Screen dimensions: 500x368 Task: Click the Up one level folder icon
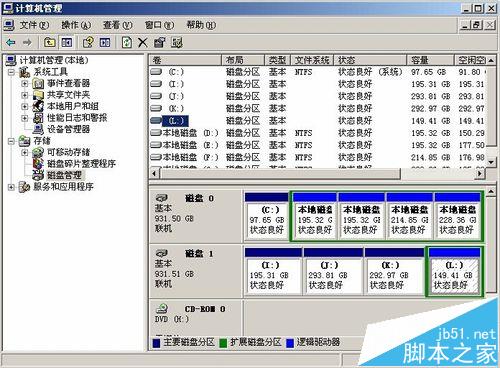coord(50,42)
